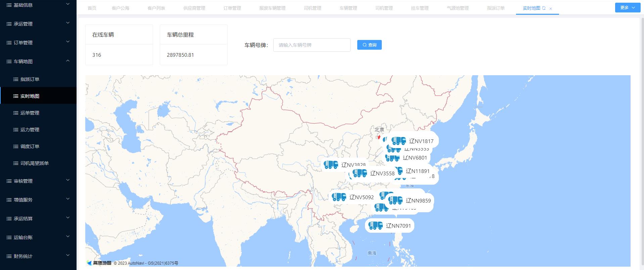Select the 辽N11891 vehicle label
644x270 pixels.
pyautogui.click(x=418, y=171)
